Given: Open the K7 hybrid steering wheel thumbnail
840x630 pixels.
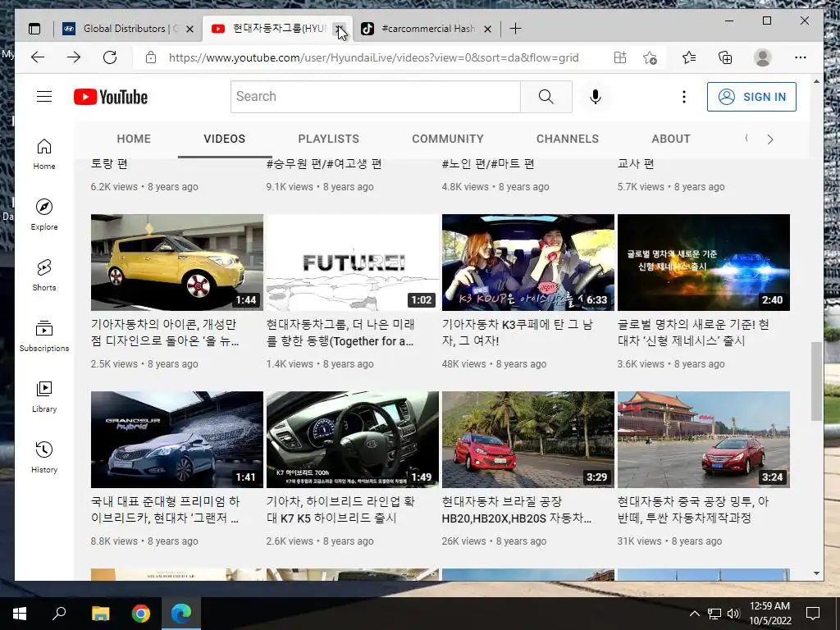Looking at the screenshot, I should (353, 440).
